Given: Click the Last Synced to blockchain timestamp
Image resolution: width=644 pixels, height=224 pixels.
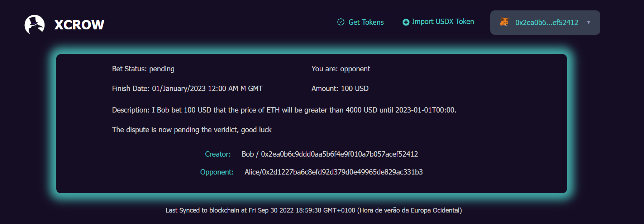Looking at the screenshot, I should pyautogui.click(x=314, y=210).
